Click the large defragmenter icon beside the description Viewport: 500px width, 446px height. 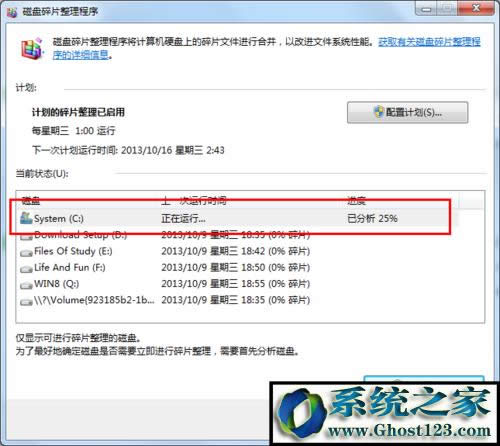[32, 49]
